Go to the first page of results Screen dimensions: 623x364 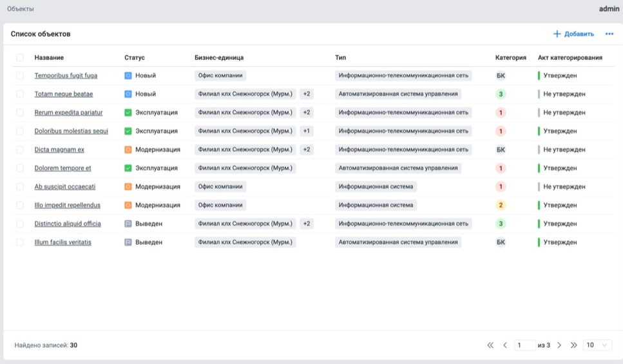click(x=490, y=345)
